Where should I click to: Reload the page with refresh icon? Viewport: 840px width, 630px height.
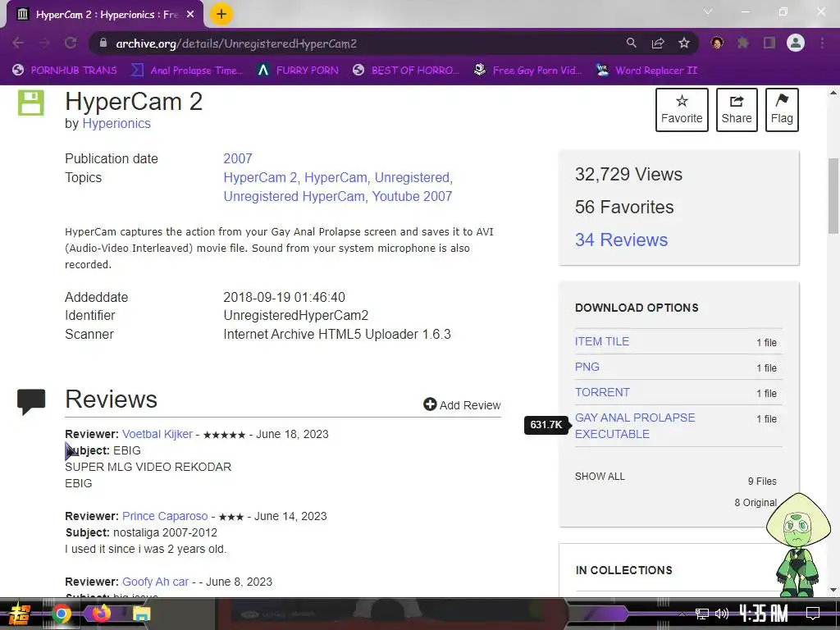point(71,43)
